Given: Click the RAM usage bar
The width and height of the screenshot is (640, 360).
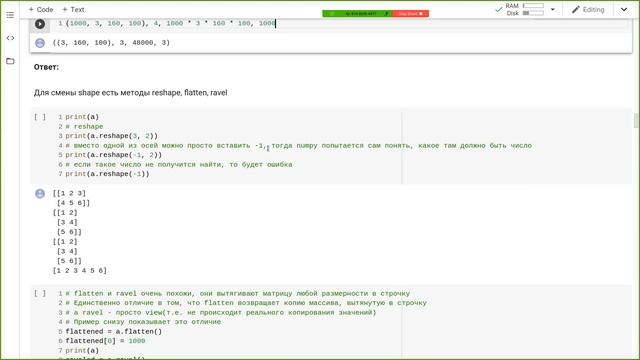Looking at the screenshot, I should point(533,6).
